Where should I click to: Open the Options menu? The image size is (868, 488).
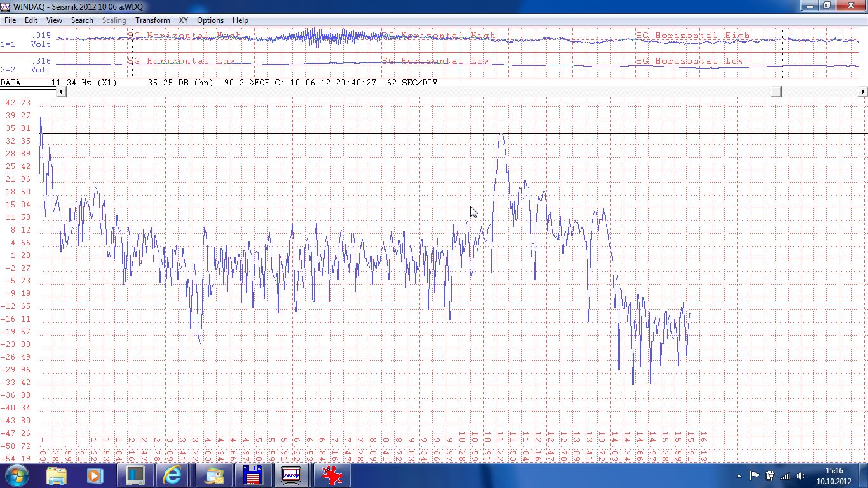tap(210, 20)
